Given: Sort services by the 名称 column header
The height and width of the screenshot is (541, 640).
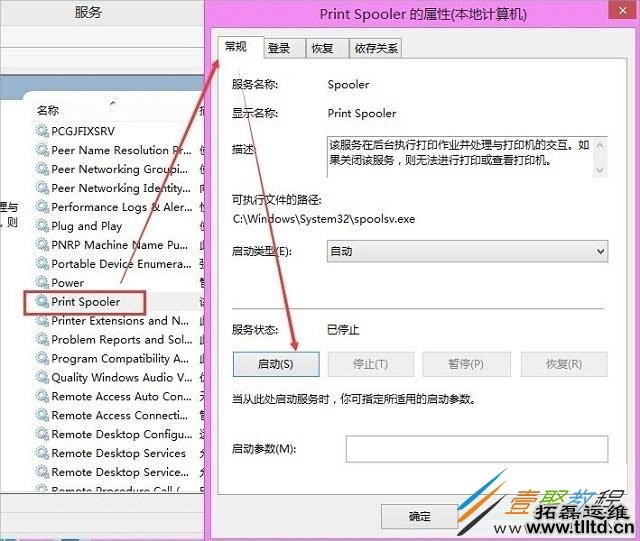Looking at the screenshot, I should point(48,110).
